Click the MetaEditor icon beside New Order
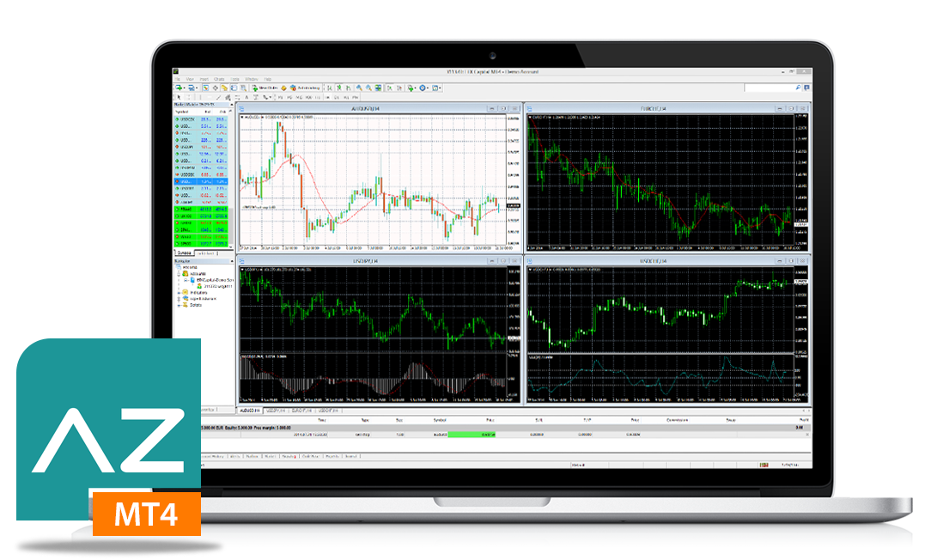 click(283, 88)
